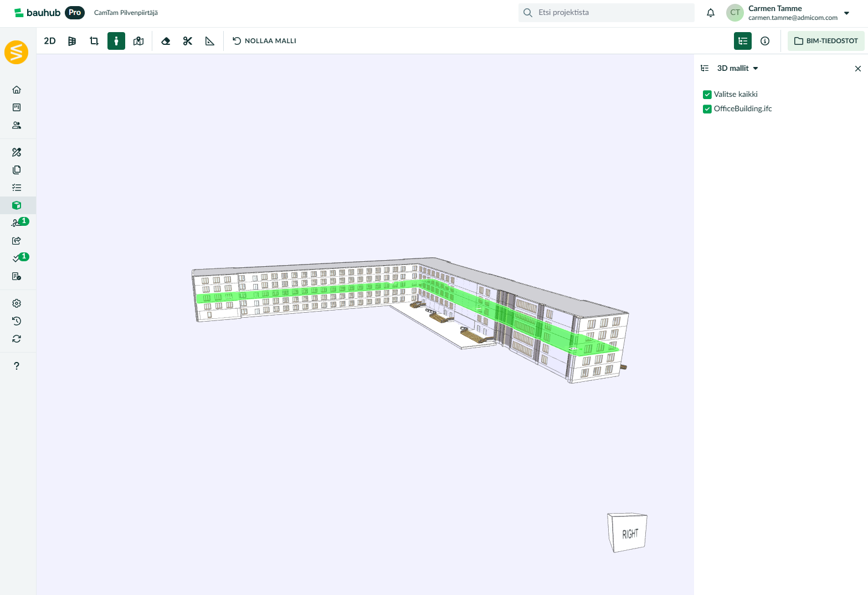The height and width of the screenshot is (595, 868).
Task: Open the home icon in sidebar
Action: coord(17,90)
